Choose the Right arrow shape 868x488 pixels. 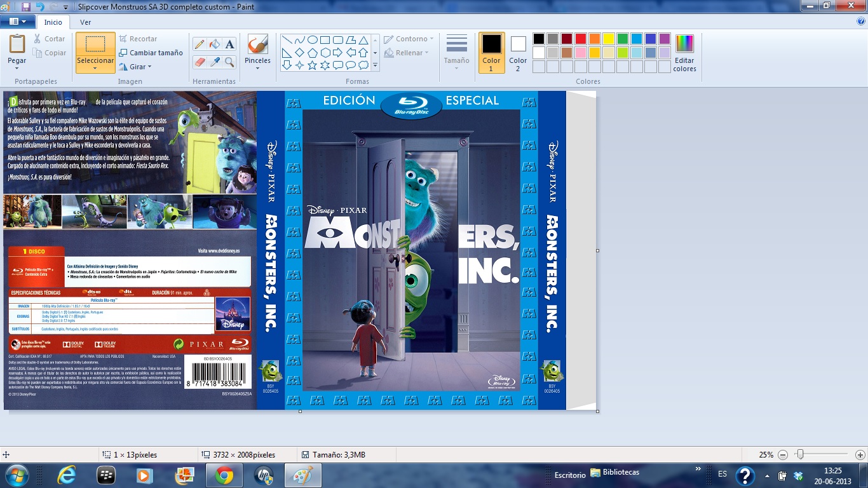[x=337, y=53]
